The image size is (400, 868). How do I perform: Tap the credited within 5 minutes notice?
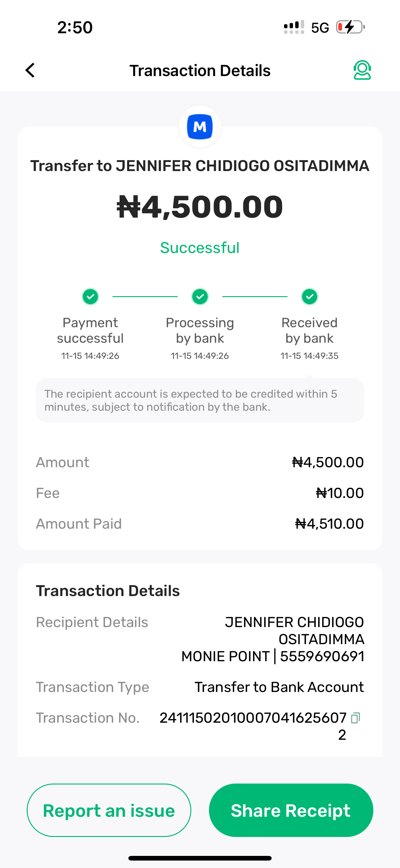click(x=200, y=400)
